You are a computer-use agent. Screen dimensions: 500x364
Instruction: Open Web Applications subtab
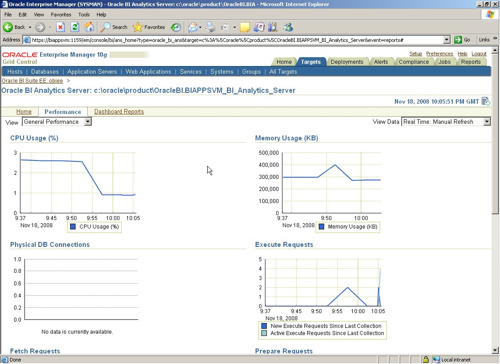[148, 72]
